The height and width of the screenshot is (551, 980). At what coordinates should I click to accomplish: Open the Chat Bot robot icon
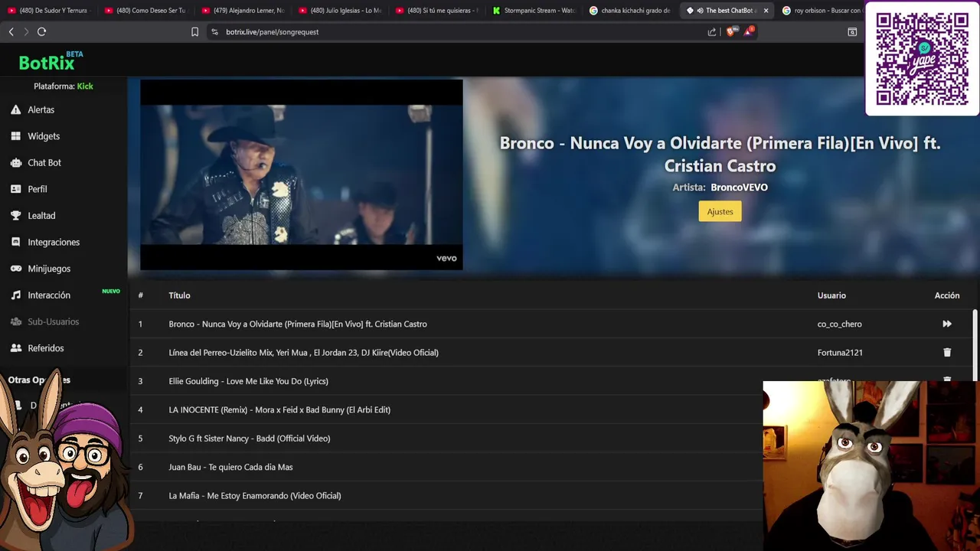click(x=15, y=163)
